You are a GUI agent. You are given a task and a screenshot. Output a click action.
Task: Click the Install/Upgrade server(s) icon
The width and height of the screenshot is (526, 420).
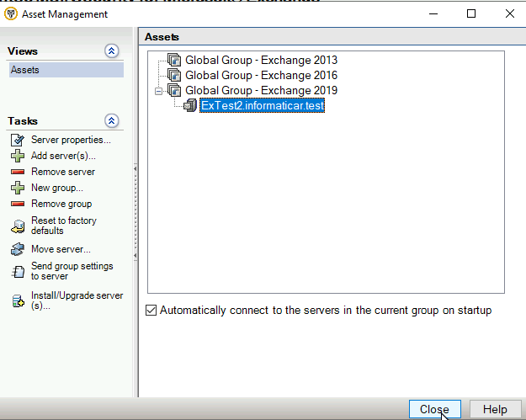point(18,301)
